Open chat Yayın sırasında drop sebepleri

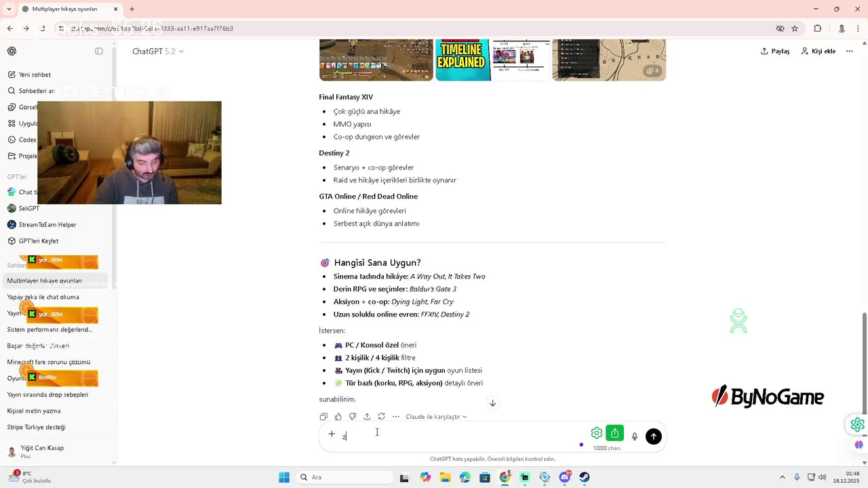click(x=47, y=394)
